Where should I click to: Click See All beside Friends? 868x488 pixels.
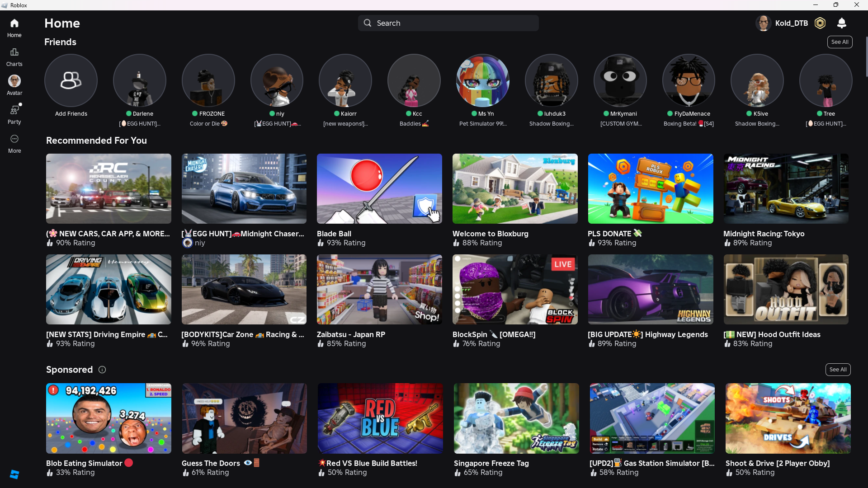pyautogui.click(x=840, y=42)
